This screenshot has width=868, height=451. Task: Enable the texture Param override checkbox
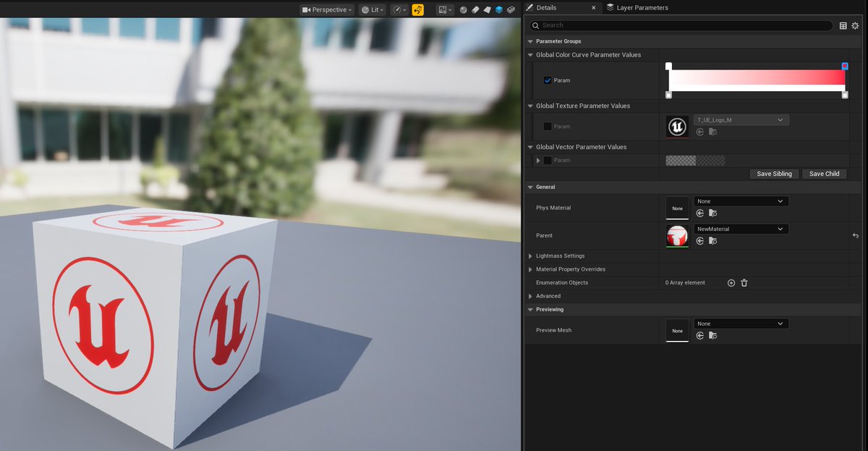coord(548,127)
